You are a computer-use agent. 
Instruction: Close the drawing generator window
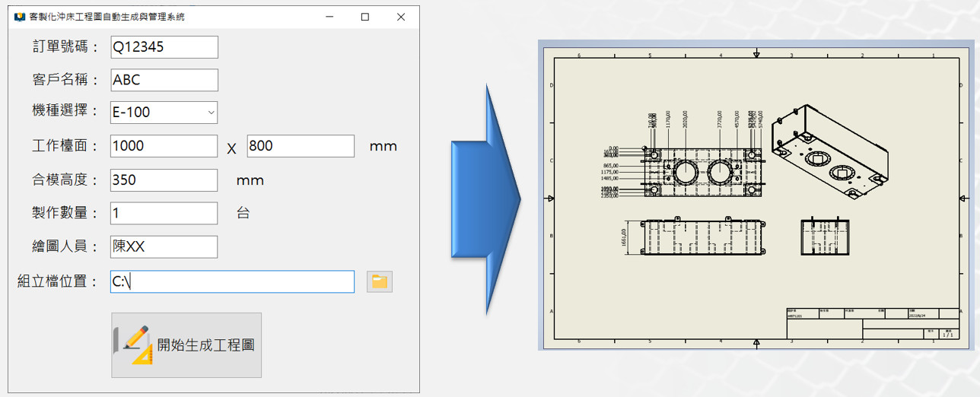click(401, 17)
